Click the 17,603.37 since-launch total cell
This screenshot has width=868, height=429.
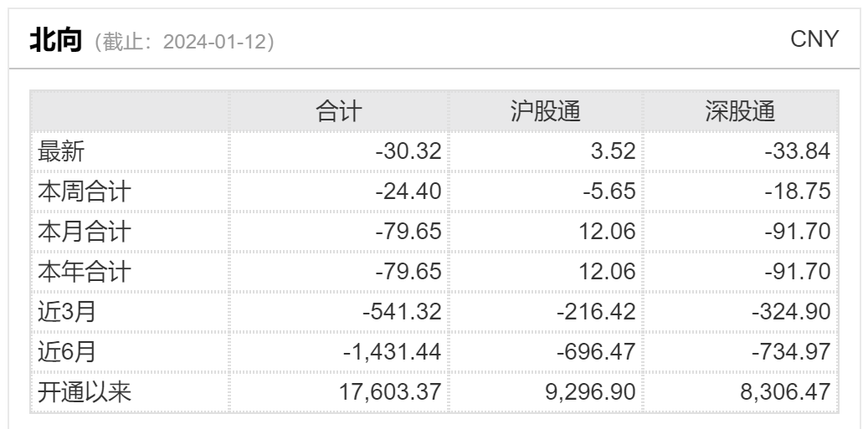tap(390, 392)
